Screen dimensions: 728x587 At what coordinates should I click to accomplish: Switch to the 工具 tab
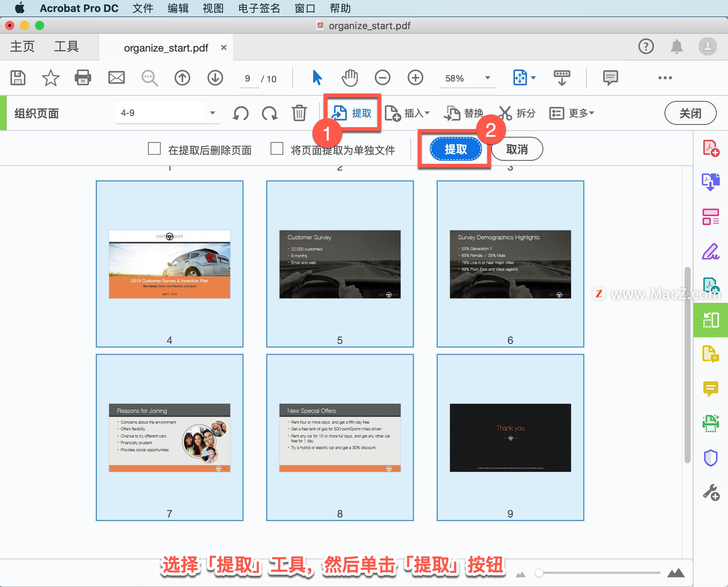coord(66,47)
